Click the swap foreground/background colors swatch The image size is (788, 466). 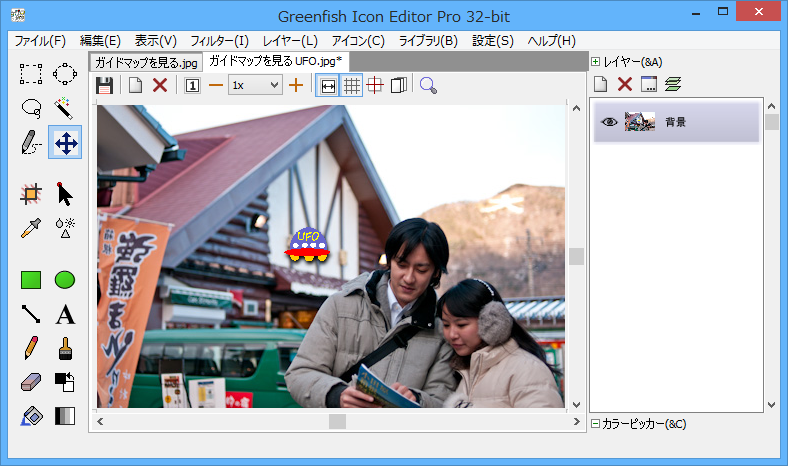tap(65, 382)
